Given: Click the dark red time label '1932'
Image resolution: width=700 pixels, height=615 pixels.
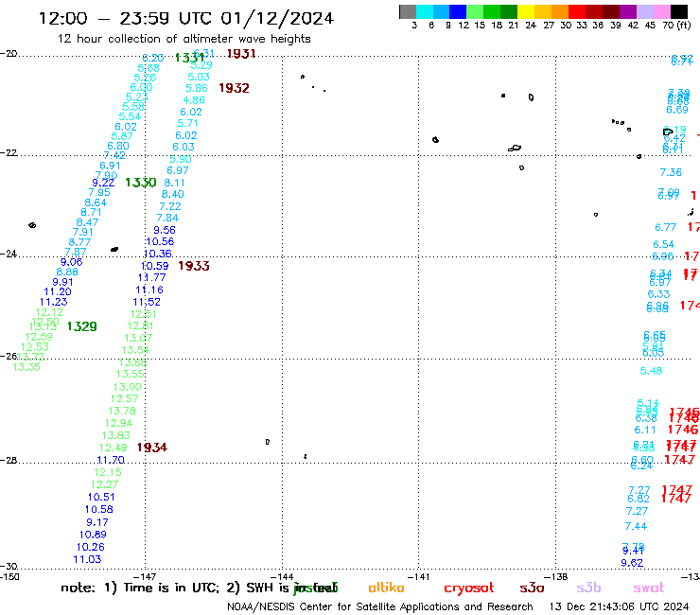Looking at the screenshot, I should click(x=234, y=88).
